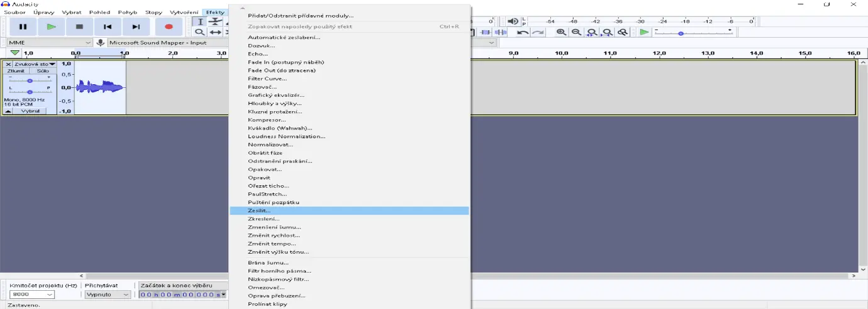Open the Vybrat menu in the menu bar
Image resolution: width=868 pixels, height=309 pixels.
71,13
